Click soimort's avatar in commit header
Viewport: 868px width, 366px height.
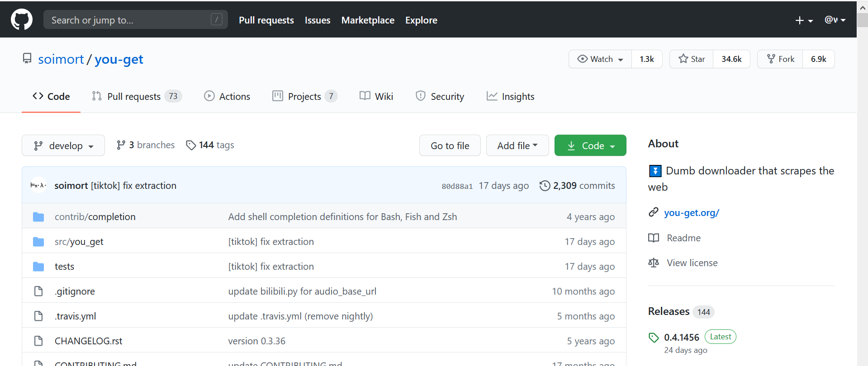(38, 185)
